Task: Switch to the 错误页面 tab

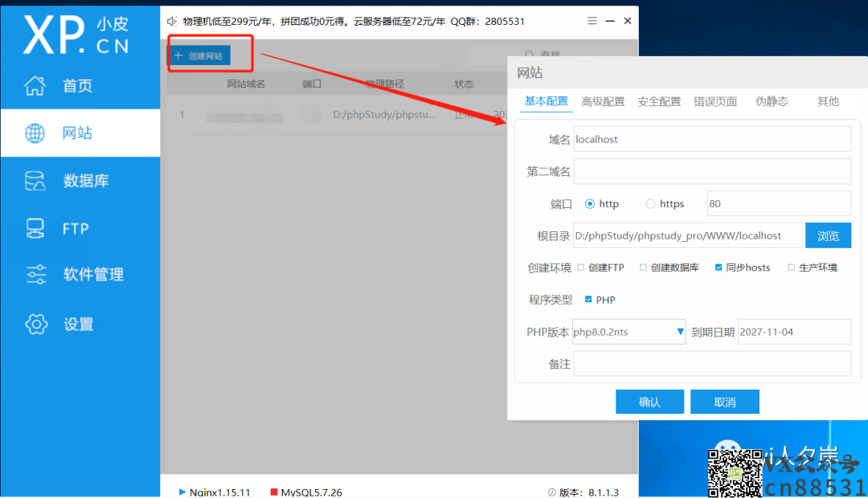Action: 715,101
